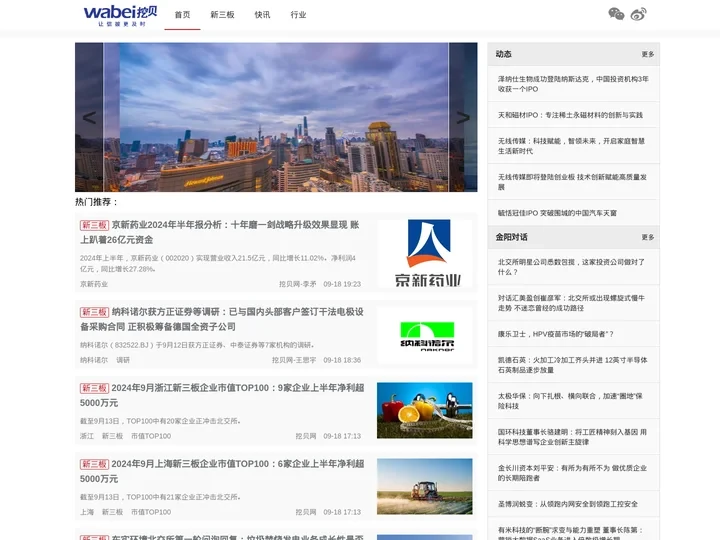Click 新三板 badge on 浙江 TOP100 article

pyautogui.click(x=94, y=388)
